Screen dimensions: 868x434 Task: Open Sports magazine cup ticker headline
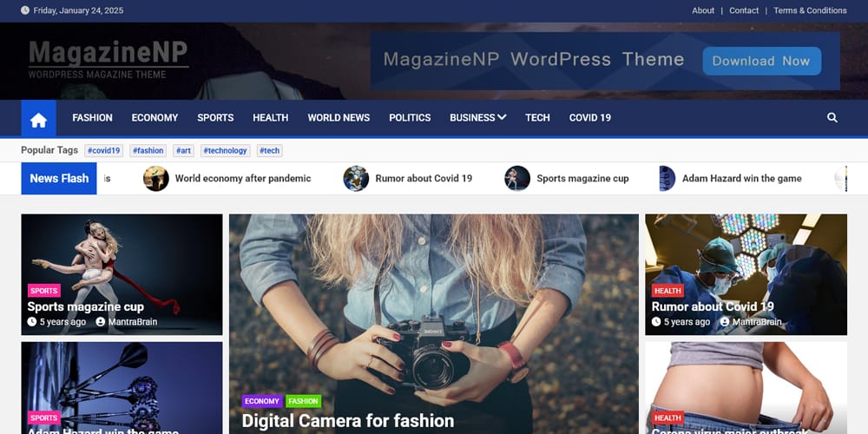[582, 178]
